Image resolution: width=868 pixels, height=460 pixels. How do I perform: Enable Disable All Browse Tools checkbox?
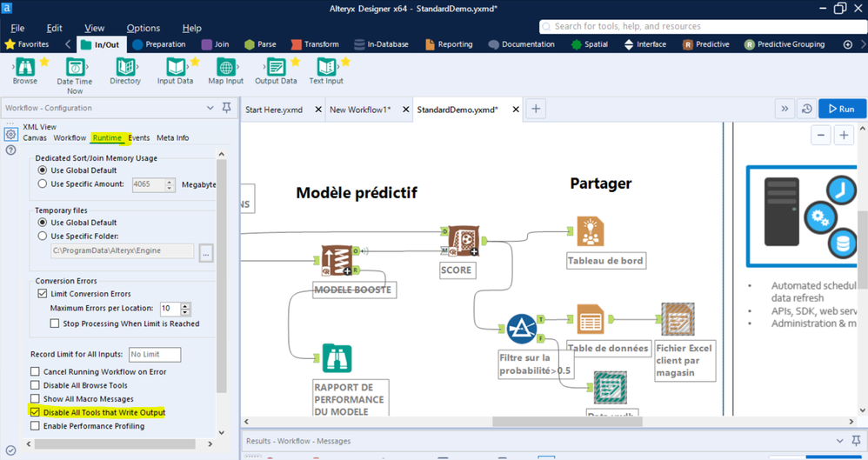35,385
